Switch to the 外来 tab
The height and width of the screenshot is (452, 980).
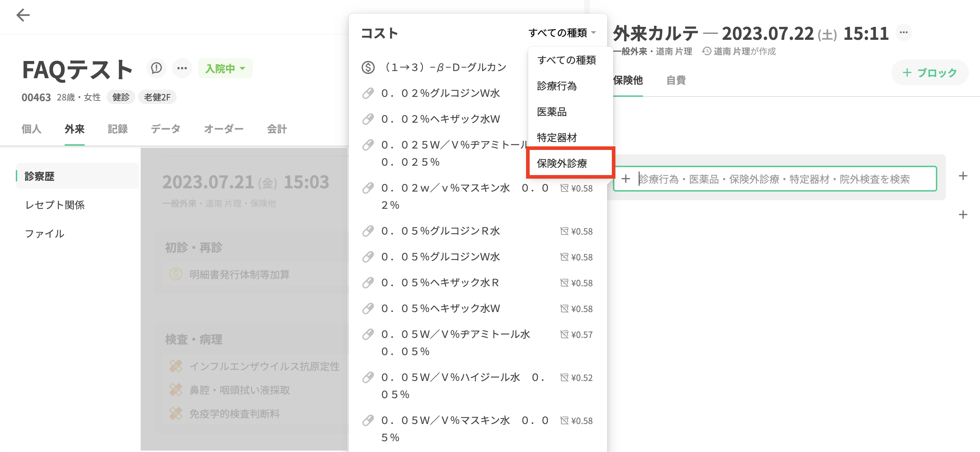coord(75,129)
